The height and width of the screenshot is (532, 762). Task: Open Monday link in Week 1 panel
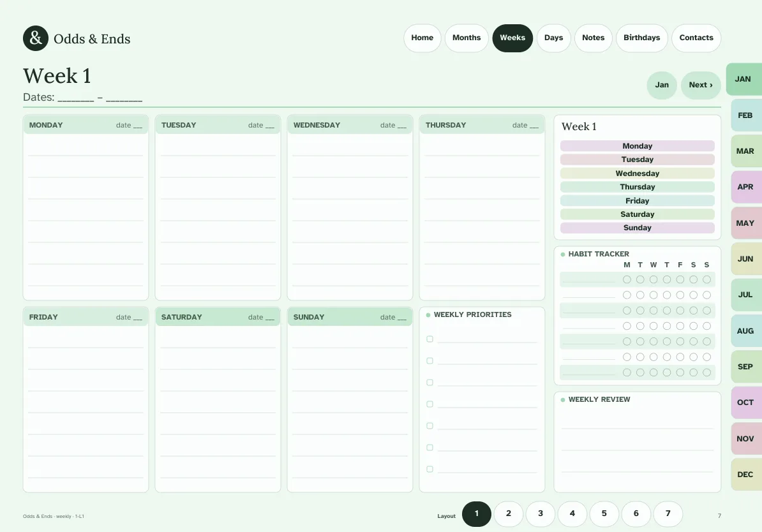(x=637, y=145)
